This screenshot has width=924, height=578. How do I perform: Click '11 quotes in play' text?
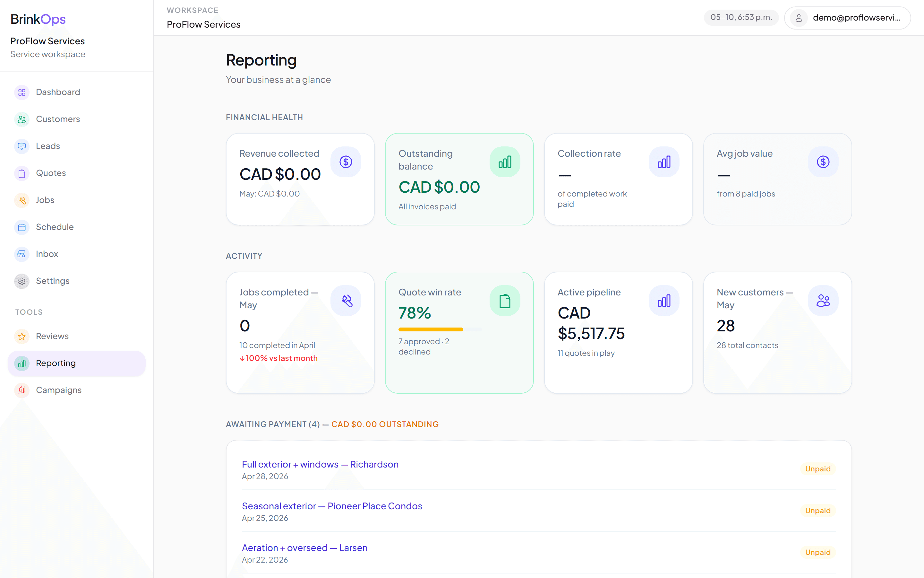pos(586,353)
